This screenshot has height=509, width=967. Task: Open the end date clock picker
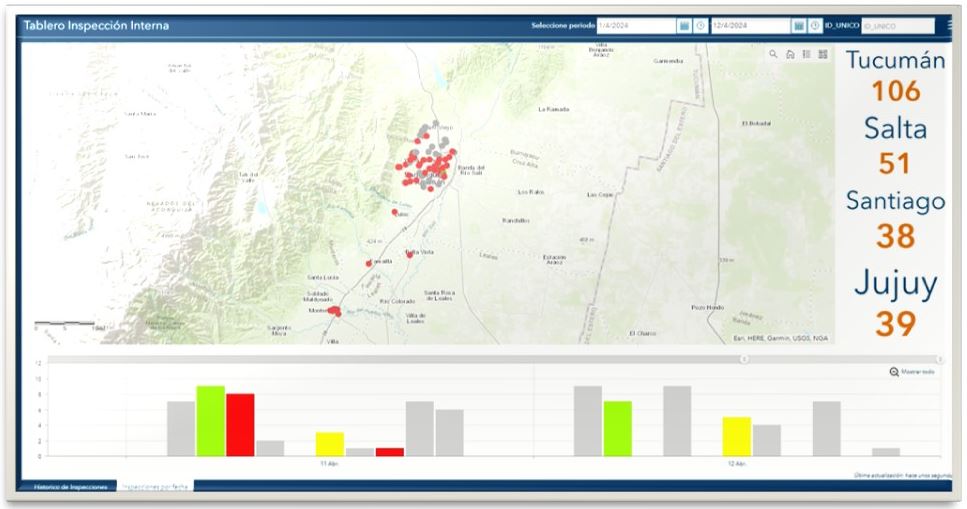815,25
